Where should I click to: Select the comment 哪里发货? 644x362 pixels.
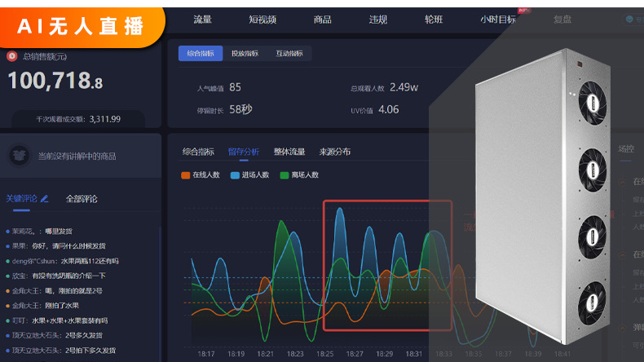click(59, 232)
